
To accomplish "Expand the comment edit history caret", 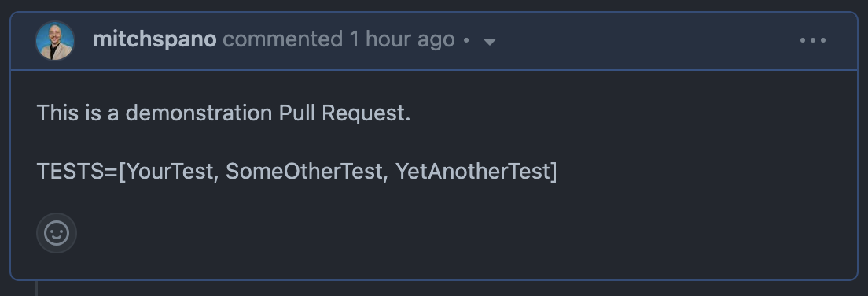I will pos(489,42).
